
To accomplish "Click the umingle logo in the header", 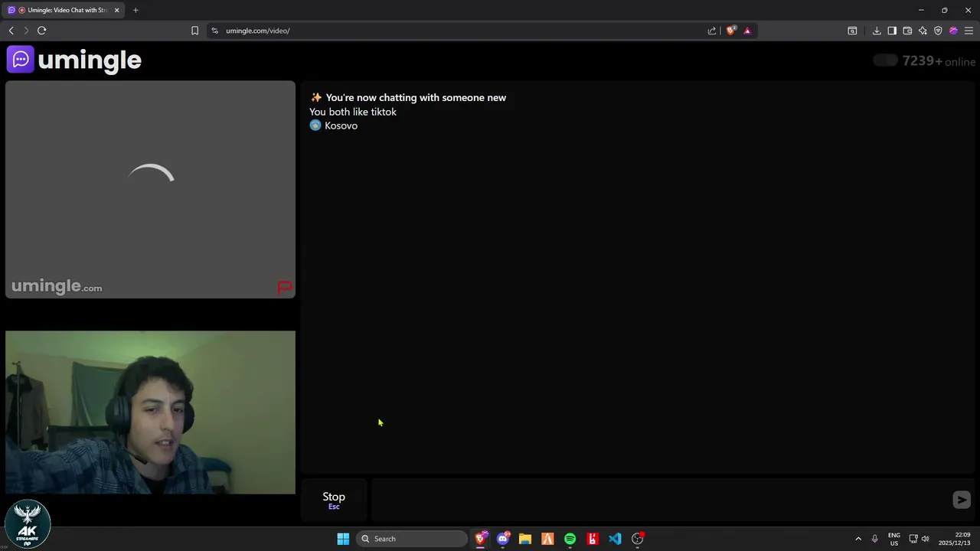I will tap(74, 60).
